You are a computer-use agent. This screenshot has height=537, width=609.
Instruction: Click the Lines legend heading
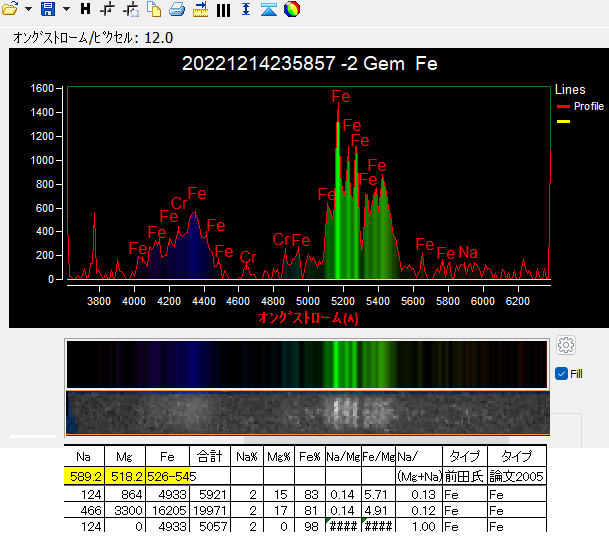click(570, 90)
